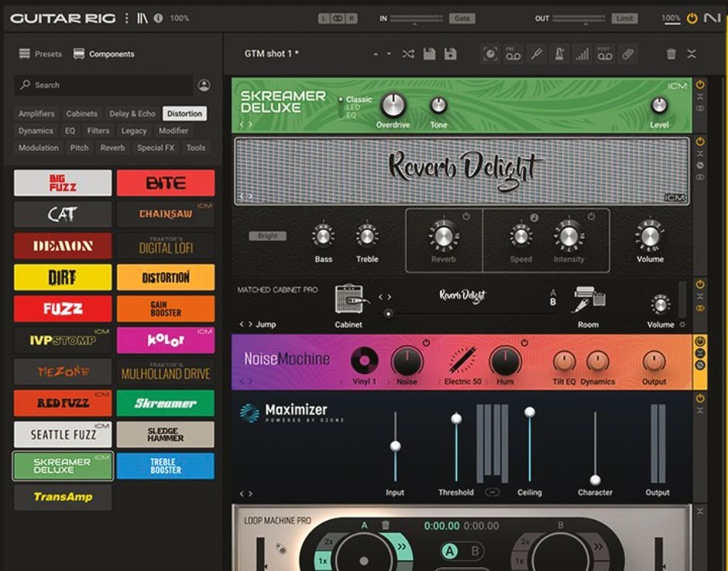728x571 pixels.
Task: Click the Cabinet amp icon in Matched Cabinet
Action: pyautogui.click(x=352, y=299)
